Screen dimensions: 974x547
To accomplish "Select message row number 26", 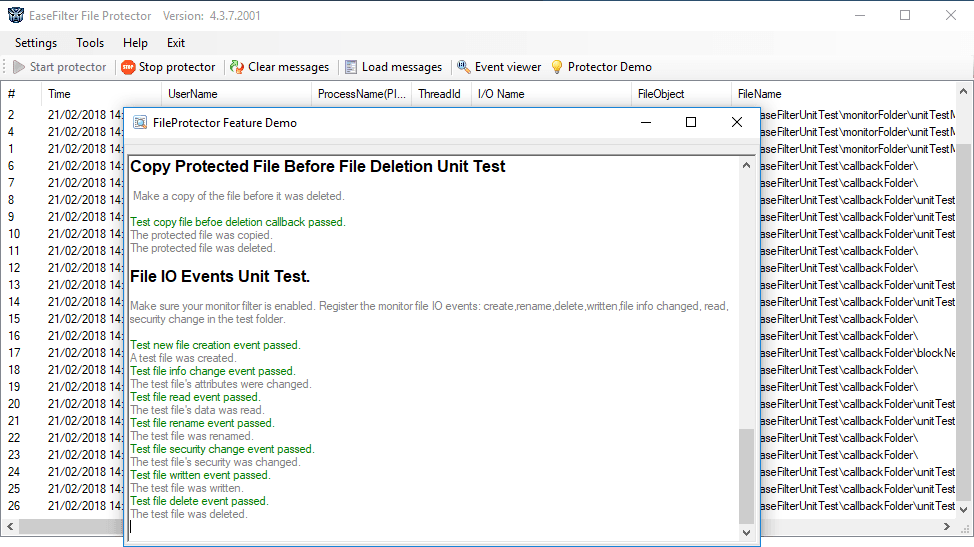I will tap(14, 505).
